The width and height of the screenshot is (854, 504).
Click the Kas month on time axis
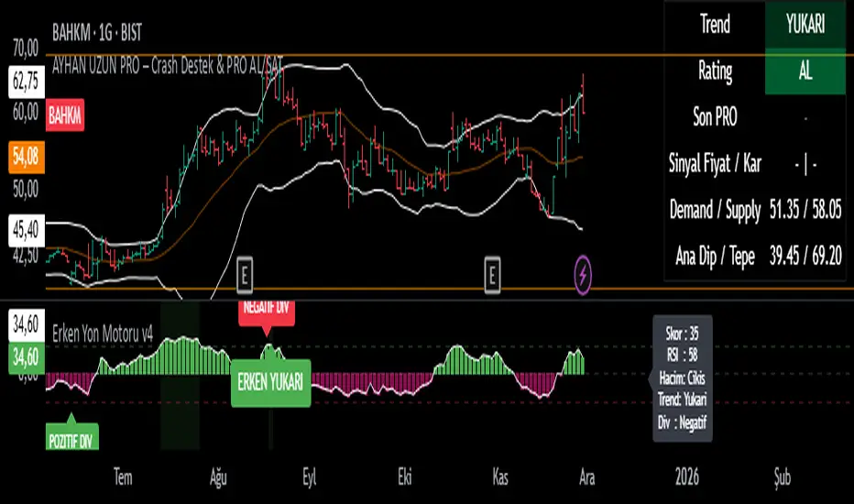tap(500, 477)
